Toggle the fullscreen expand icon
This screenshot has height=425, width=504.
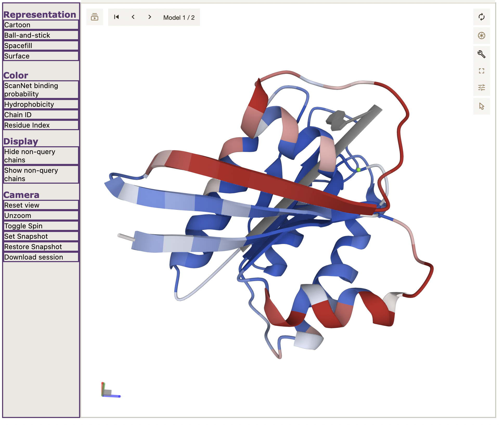coord(481,71)
